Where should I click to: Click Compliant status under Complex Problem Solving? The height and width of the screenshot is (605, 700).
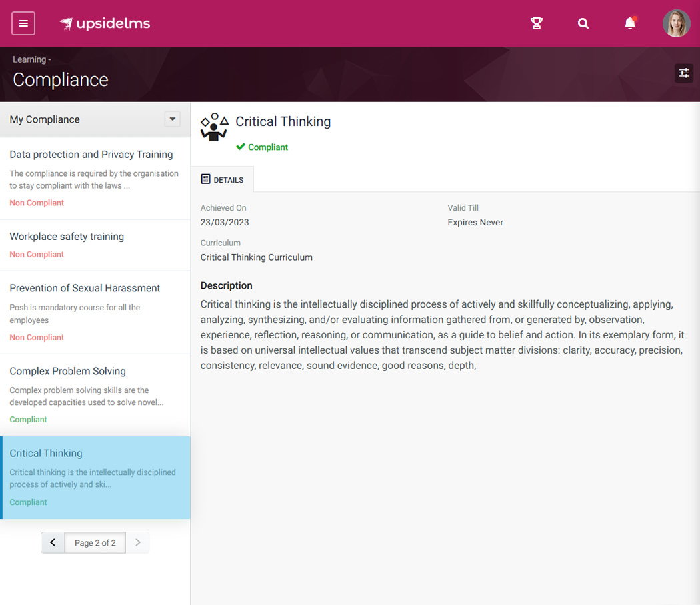(x=28, y=420)
